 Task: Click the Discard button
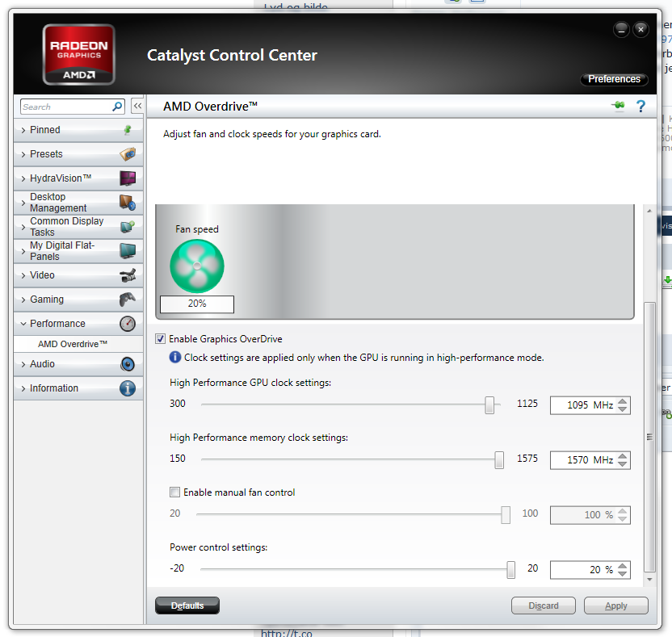click(544, 606)
